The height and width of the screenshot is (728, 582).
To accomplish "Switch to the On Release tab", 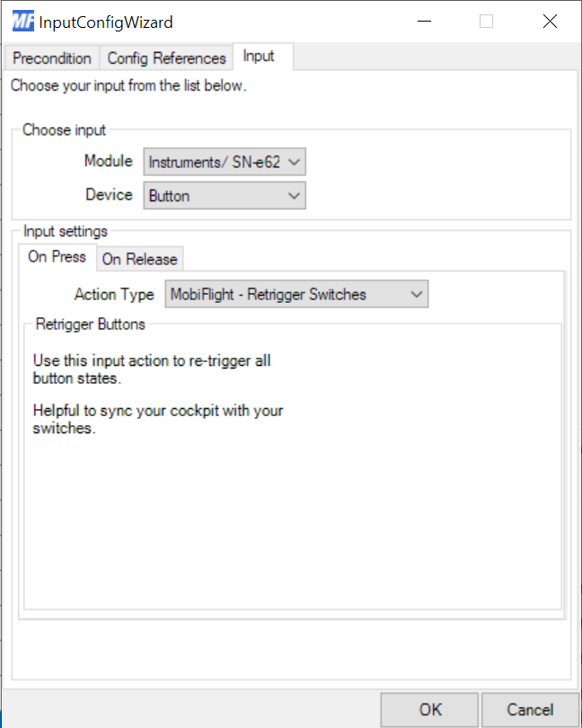I will [140, 259].
